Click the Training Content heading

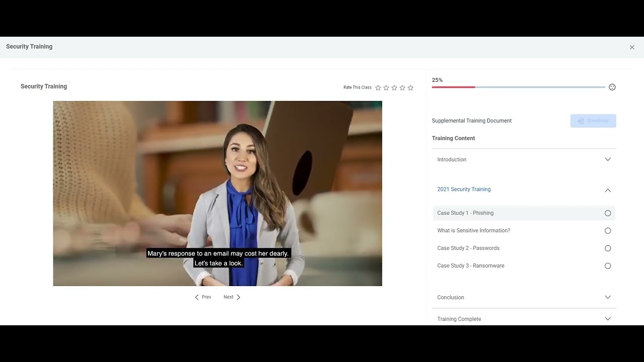(453, 138)
